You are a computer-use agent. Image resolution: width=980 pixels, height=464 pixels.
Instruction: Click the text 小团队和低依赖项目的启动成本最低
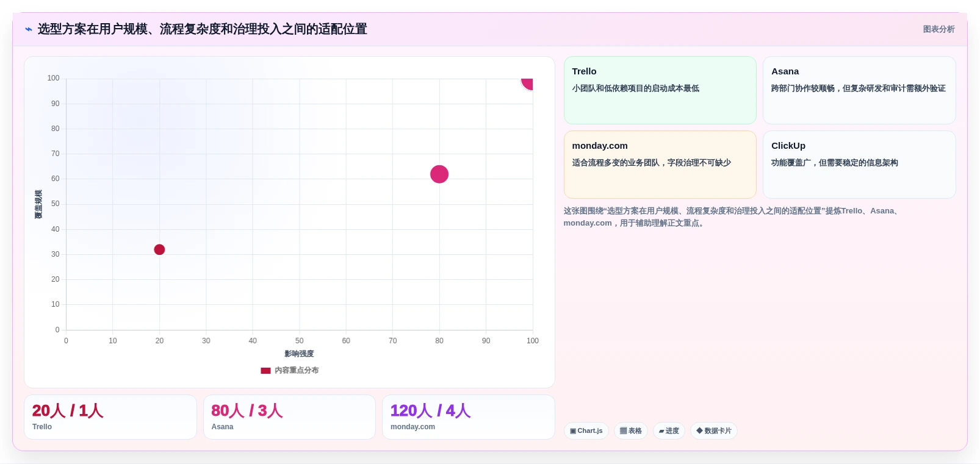click(x=636, y=88)
